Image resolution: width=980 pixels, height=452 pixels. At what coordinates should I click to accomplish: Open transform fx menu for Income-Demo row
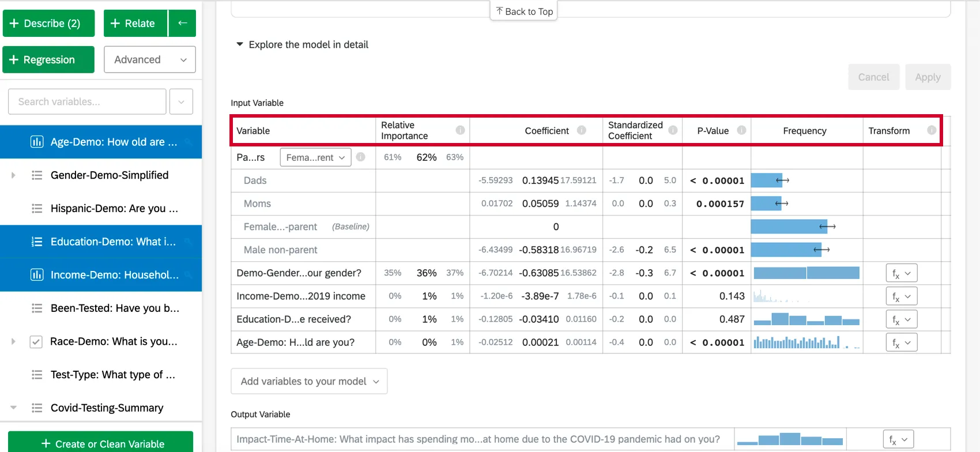901,296
